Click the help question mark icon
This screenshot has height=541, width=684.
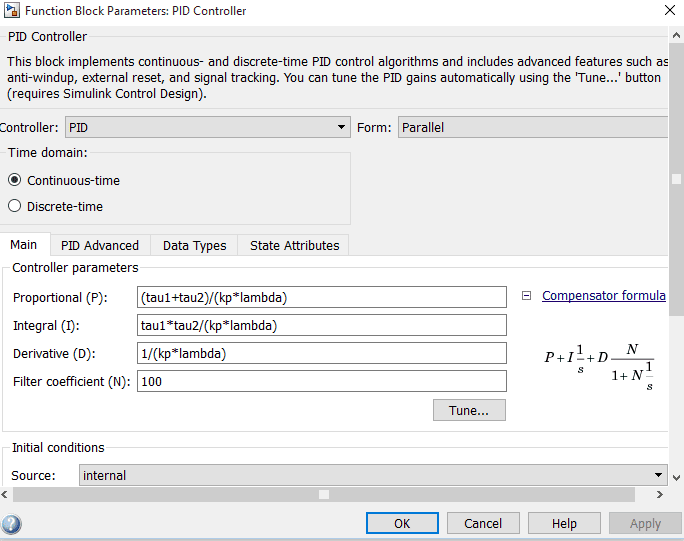[12, 524]
